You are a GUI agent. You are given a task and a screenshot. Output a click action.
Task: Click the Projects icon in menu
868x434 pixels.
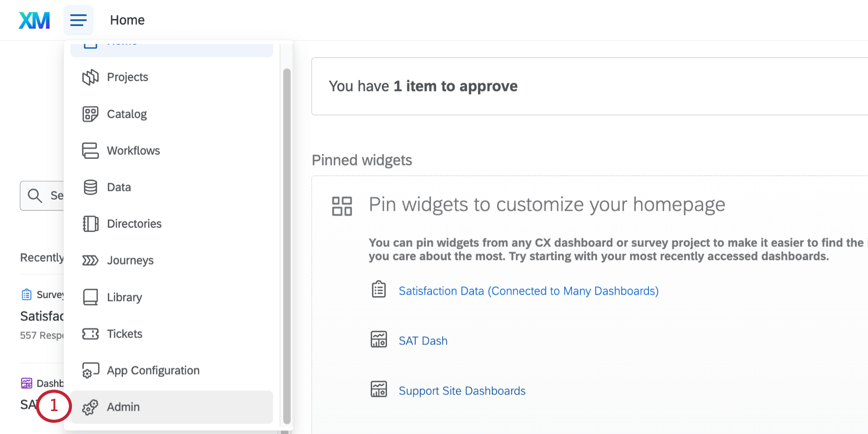point(90,77)
